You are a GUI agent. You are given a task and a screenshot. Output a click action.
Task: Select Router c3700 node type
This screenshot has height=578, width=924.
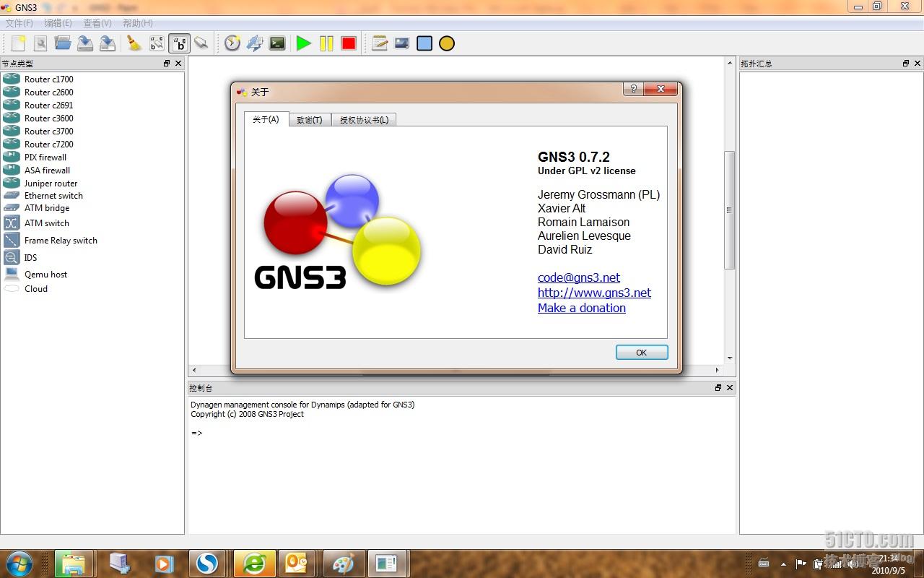click(48, 131)
